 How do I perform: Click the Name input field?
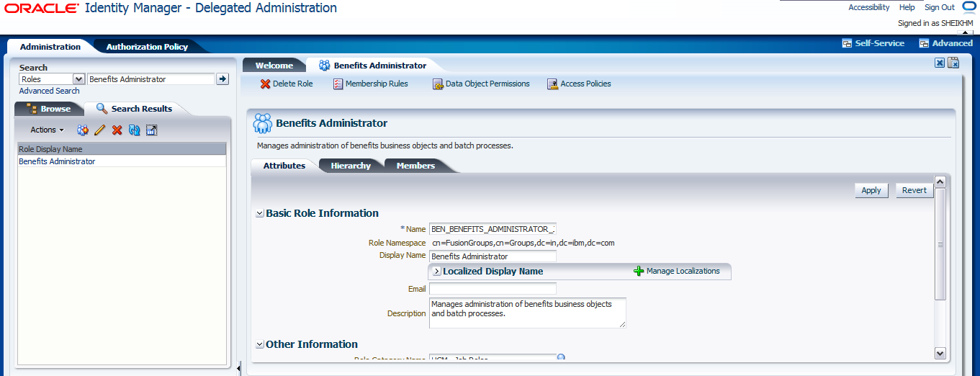click(x=493, y=229)
